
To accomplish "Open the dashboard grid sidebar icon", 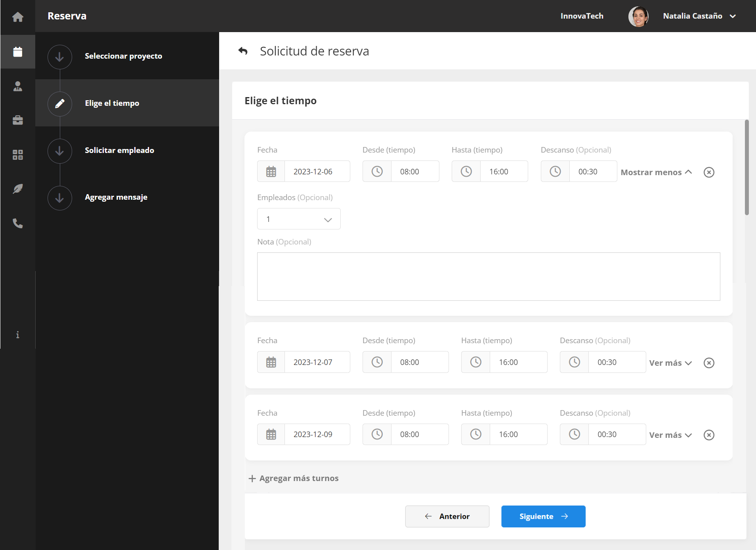I will 18,155.
